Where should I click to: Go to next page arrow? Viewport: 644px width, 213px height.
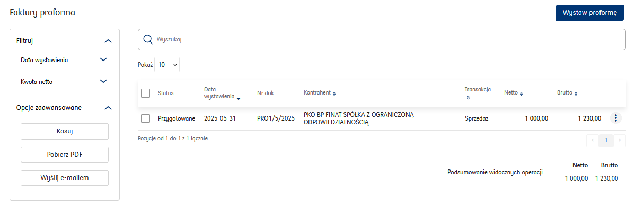pos(620,141)
